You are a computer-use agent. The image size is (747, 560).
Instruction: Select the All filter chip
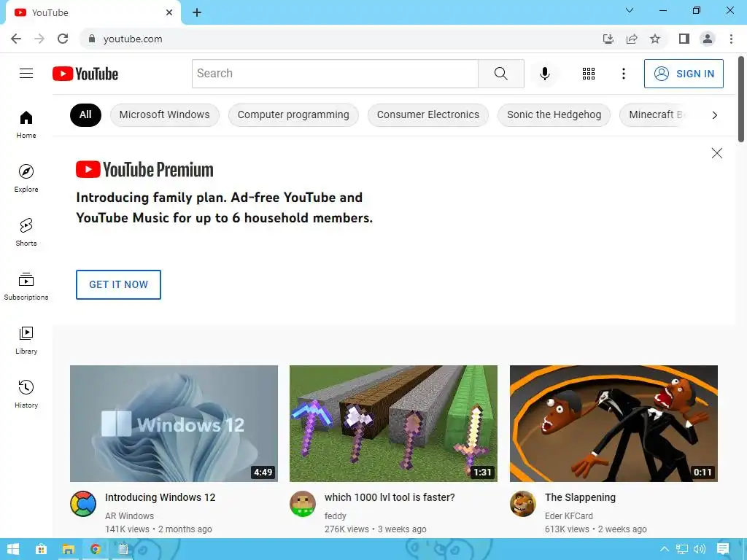[85, 114]
